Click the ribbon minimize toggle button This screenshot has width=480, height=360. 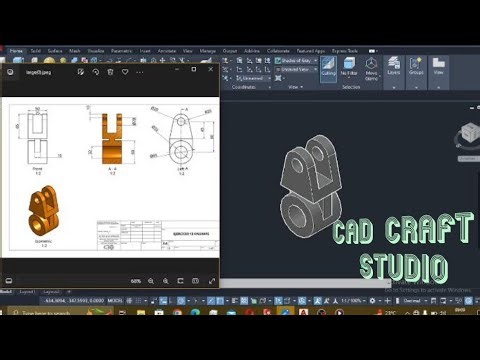tap(373, 51)
